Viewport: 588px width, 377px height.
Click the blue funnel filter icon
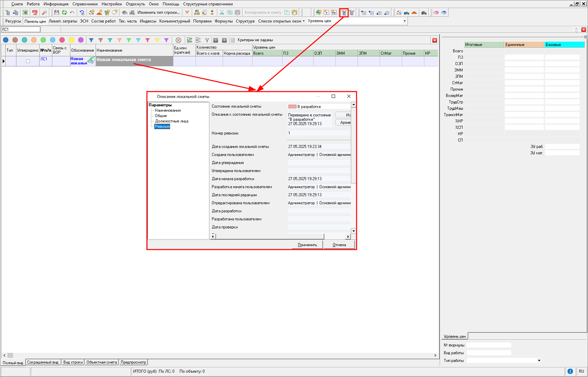click(91, 40)
